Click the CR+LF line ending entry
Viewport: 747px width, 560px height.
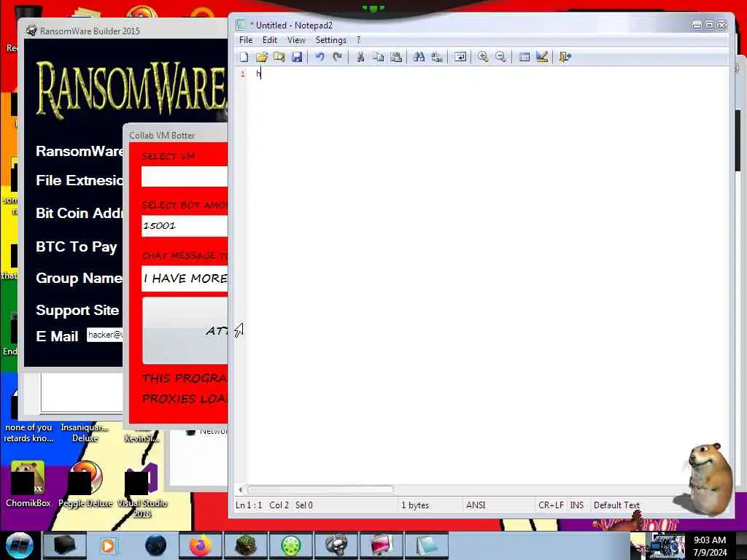click(551, 505)
